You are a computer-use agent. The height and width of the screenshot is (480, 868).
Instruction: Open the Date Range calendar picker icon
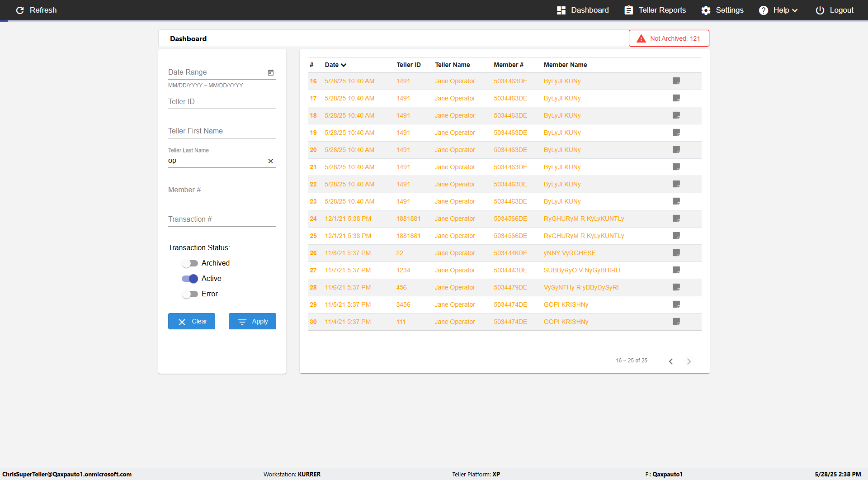pyautogui.click(x=271, y=72)
